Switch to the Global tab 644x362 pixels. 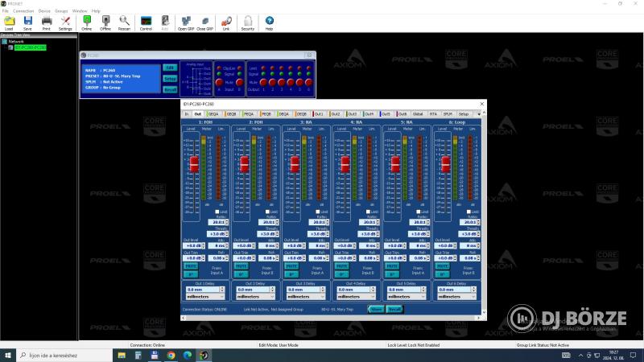(418, 114)
